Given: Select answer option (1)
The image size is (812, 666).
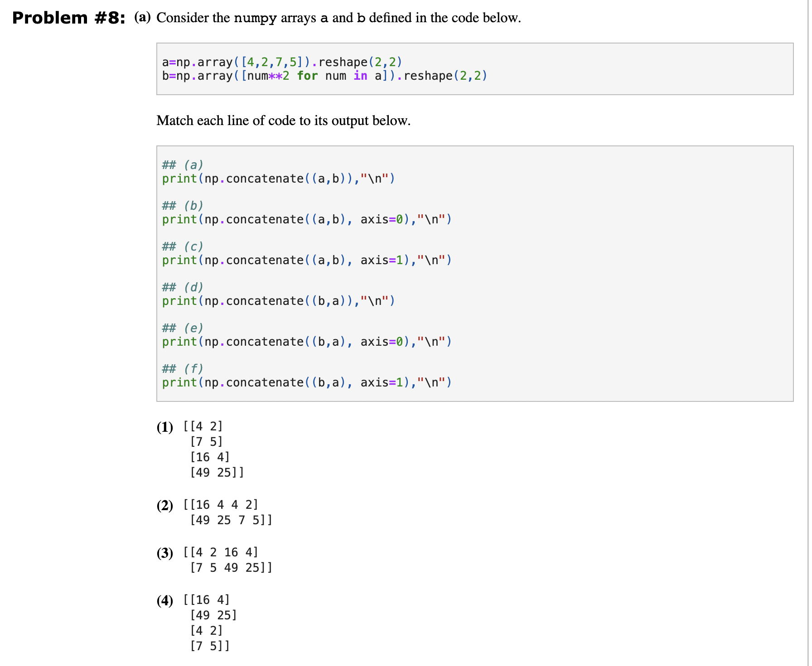Looking at the screenshot, I should pos(164,426).
